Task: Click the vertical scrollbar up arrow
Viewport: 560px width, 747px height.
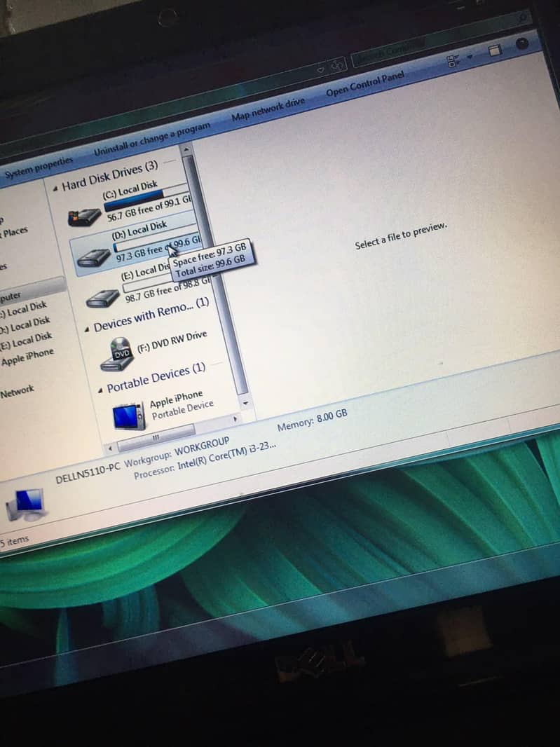Action: point(187,149)
